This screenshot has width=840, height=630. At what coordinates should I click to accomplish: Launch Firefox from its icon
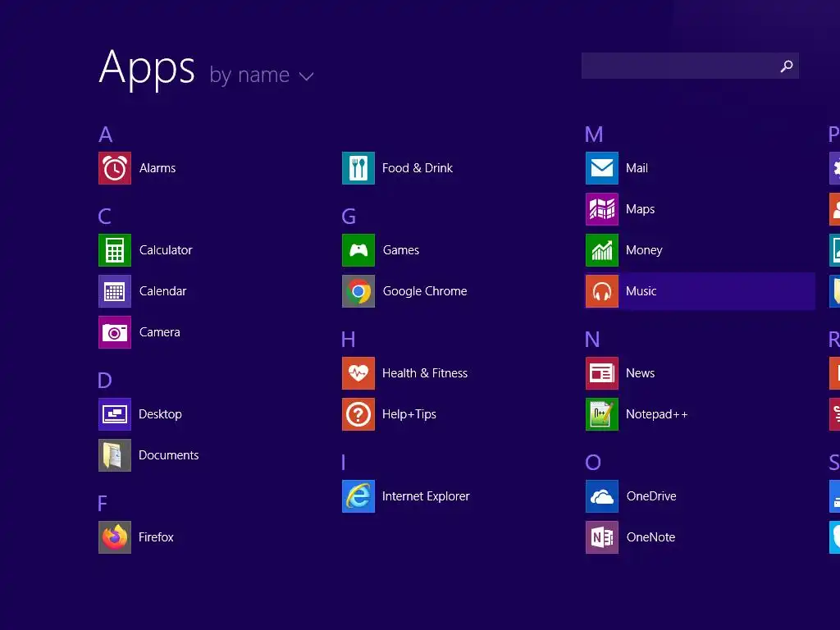click(x=115, y=537)
